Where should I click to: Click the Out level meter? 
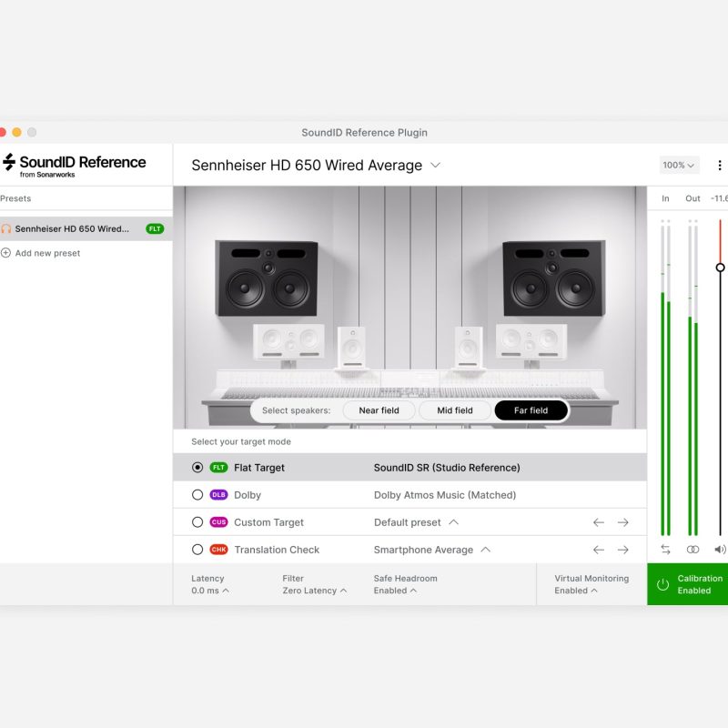click(693, 378)
